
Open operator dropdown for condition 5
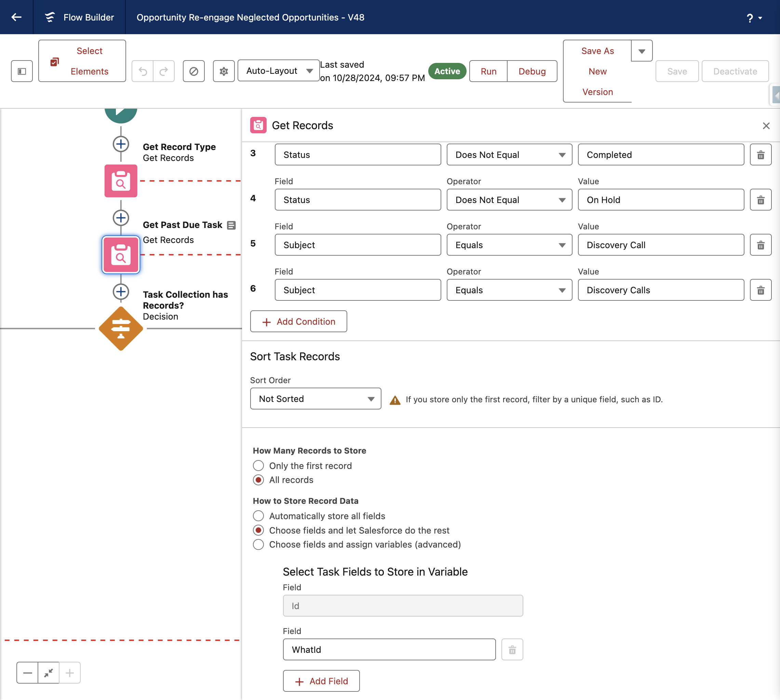[x=509, y=245]
